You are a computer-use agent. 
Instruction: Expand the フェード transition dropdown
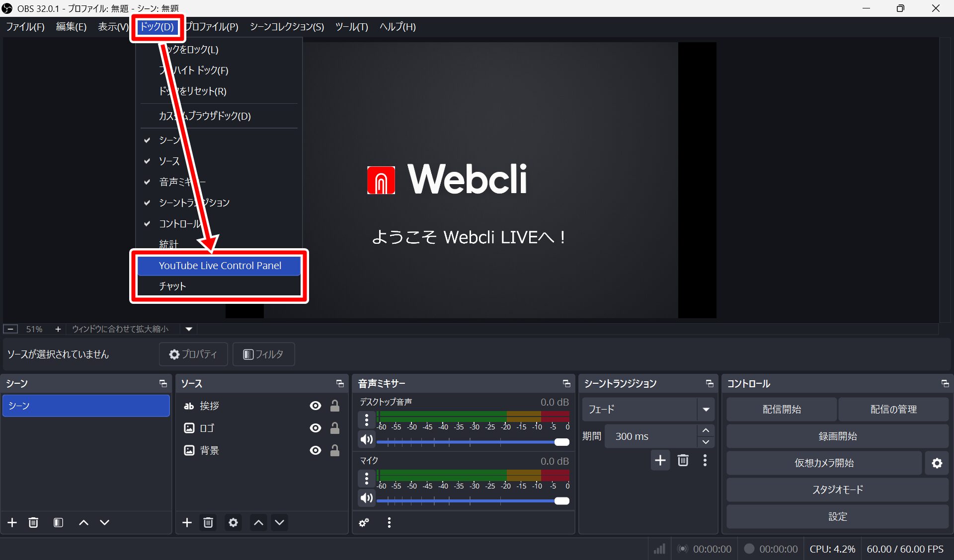(706, 410)
